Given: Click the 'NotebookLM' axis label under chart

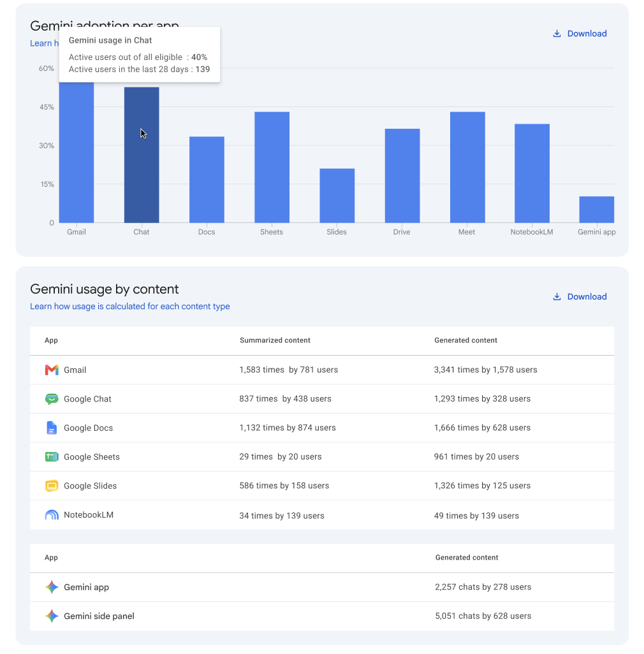Looking at the screenshot, I should click(532, 232).
